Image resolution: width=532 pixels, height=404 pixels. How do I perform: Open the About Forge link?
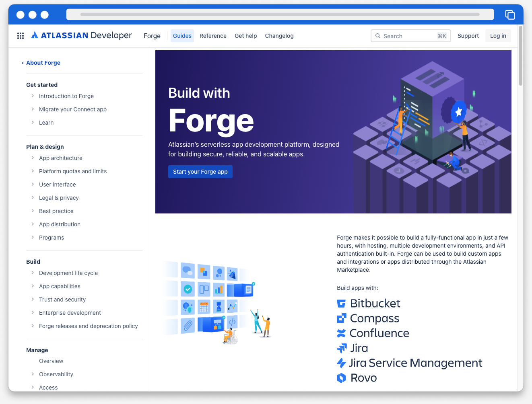click(43, 63)
